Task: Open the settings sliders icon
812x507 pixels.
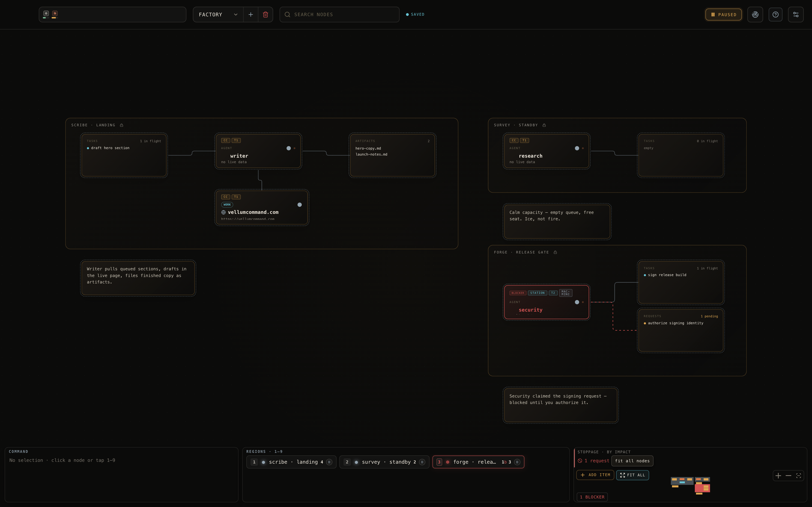Action: [796, 15]
